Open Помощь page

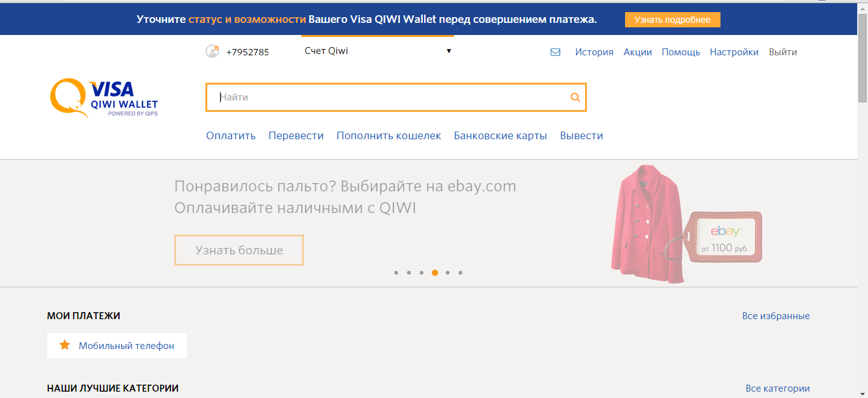click(681, 52)
